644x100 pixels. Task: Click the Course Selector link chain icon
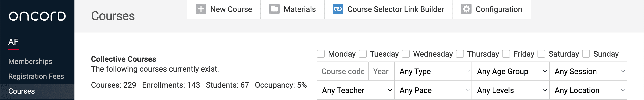(338, 9)
